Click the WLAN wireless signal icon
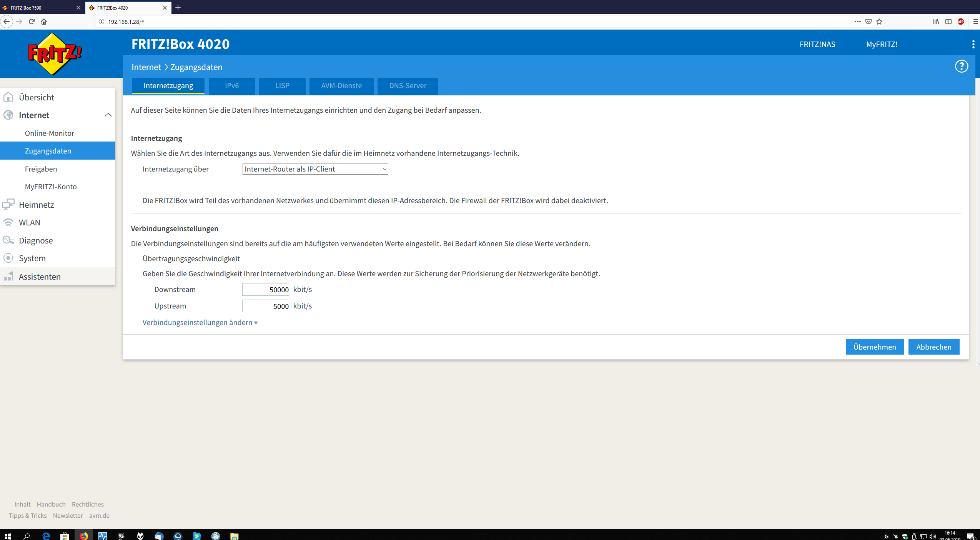The height and width of the screenshot is (540, 980). pos(8,222)
